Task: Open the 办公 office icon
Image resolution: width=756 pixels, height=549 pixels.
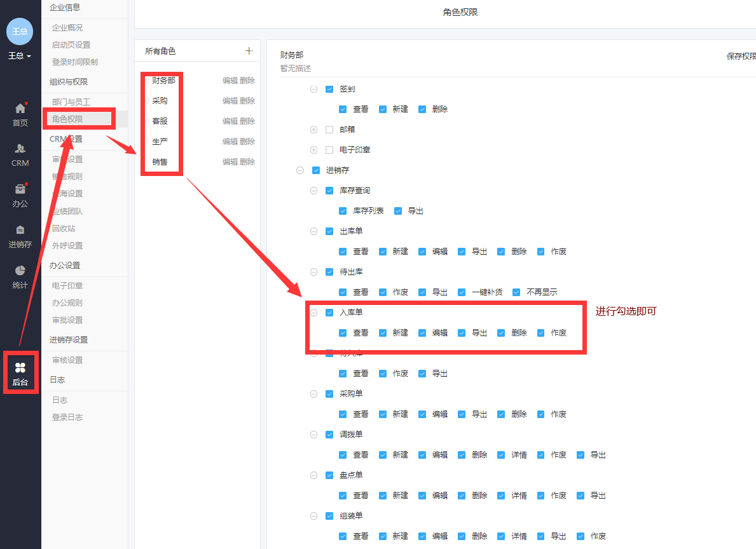Action: click(x=20, y=196)
